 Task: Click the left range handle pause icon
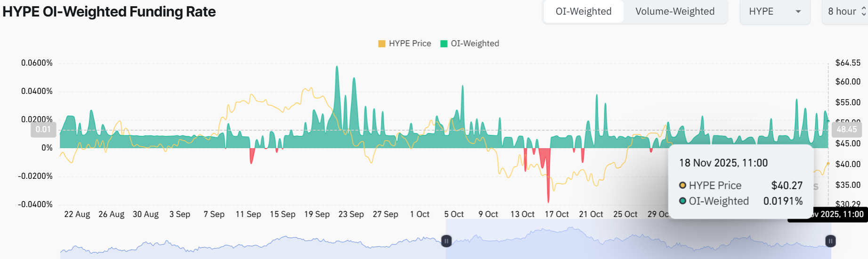(x=446, y=241)
